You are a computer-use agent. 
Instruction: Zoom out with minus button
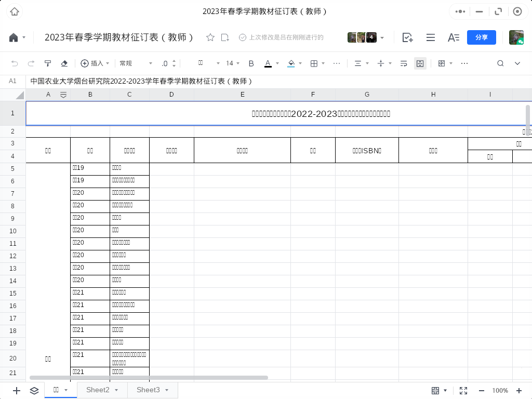click(482, 391)
